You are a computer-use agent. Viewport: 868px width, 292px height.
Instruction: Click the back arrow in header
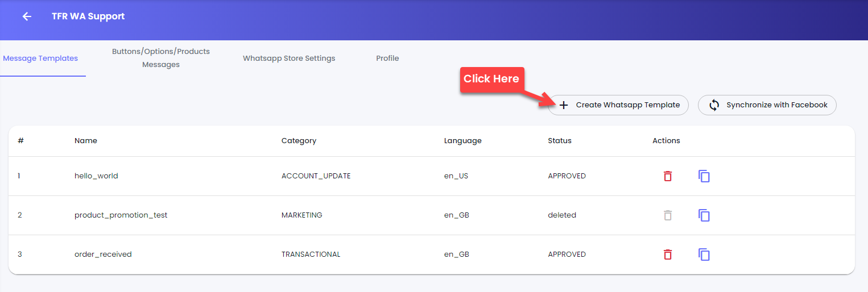tap(27, 16)
